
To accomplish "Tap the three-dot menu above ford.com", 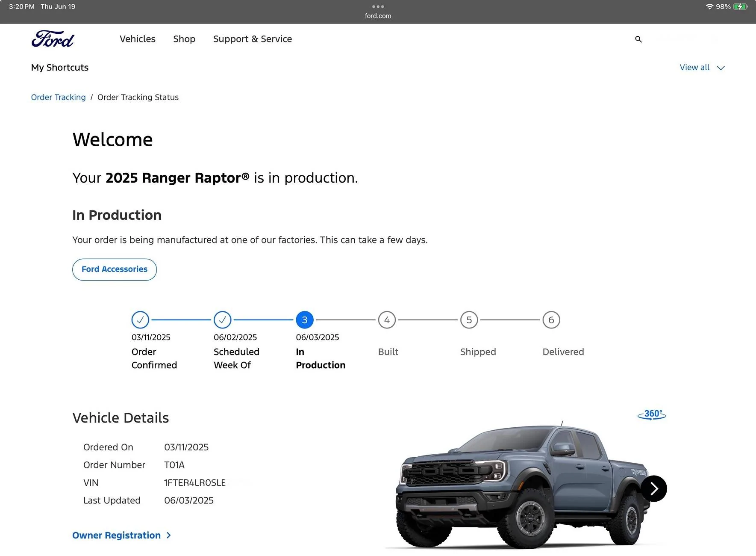I will coord(378,7).
